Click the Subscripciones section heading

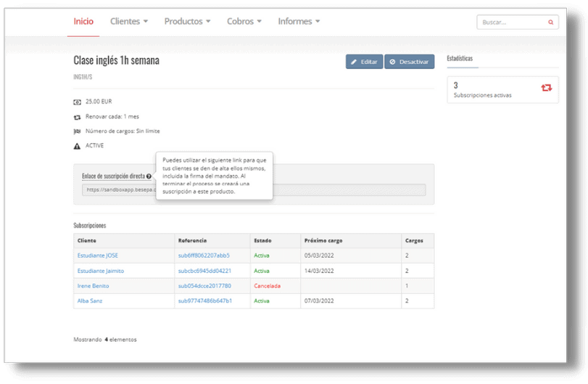click(90, 226)
